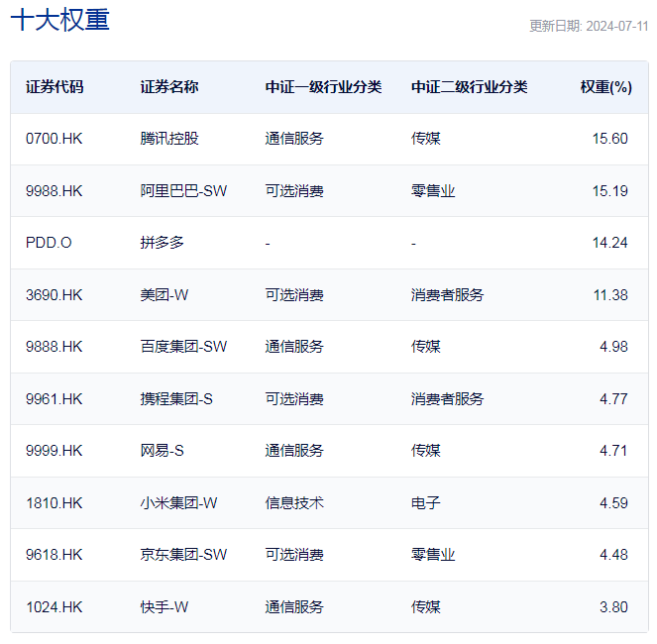Image resolution: width=657 pixels, height=644 pixels.
Task: Select stock code 1810.HK
Action: click(x=55, y=502)
